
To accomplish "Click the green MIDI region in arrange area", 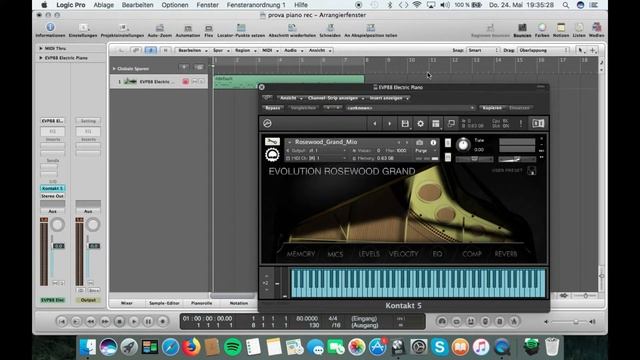I will 289,82.
